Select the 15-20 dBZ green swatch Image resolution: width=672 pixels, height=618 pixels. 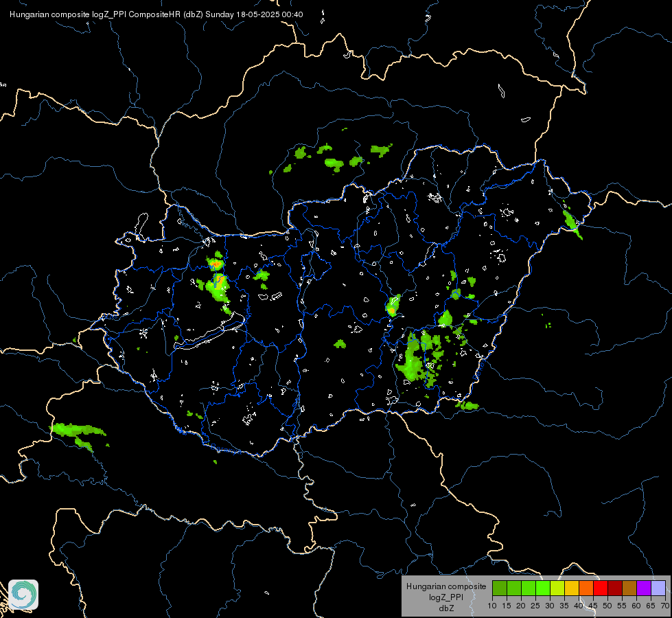[514, 588]
